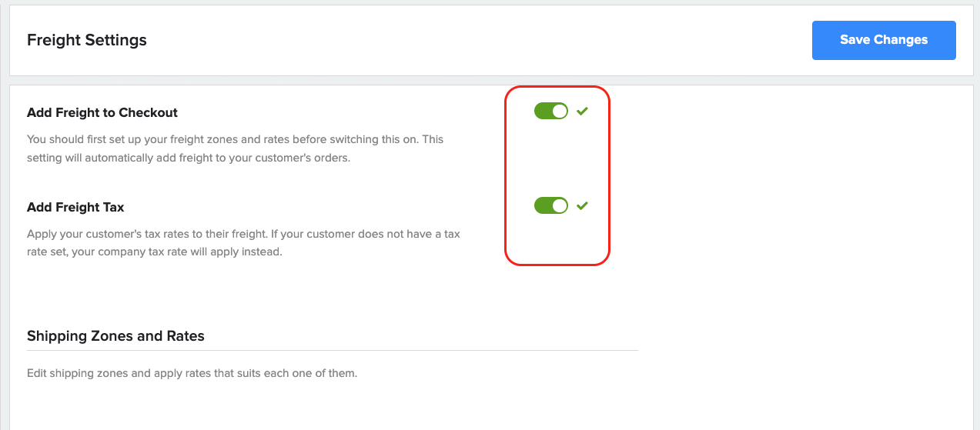
Task: Click empty header area beside Freight Settings title
Action: (477, 40)
